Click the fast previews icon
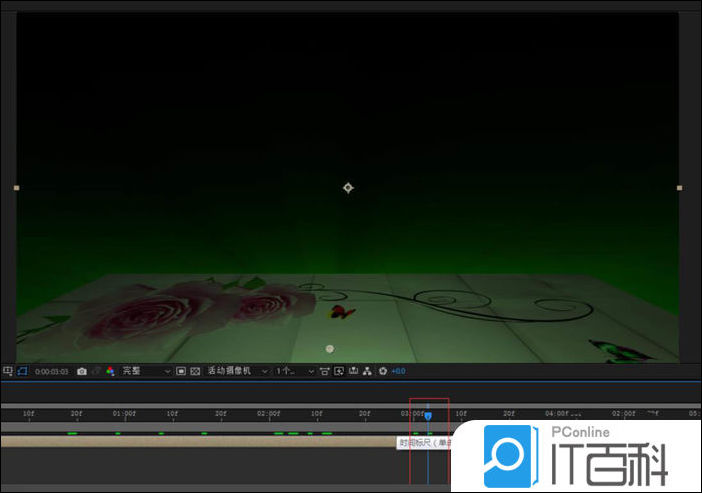The height and width of the screenshot is (493, 702). (x=339, y=371)
